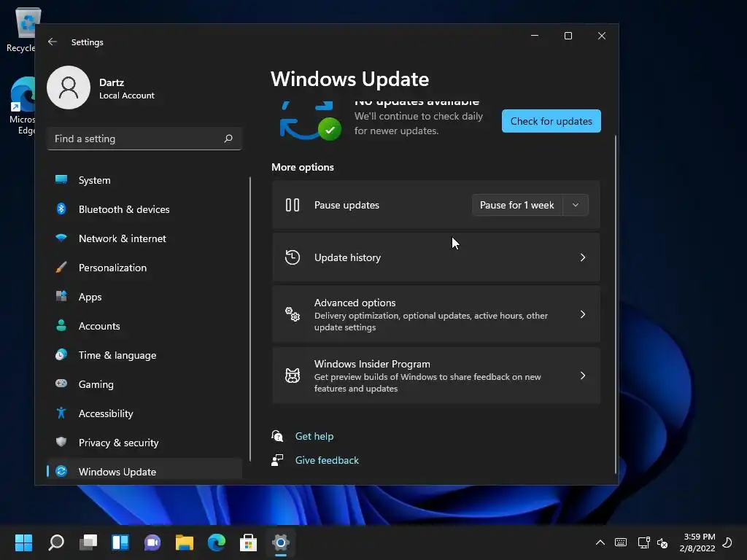Click the Microsoft Edge desktop shortcut
This screenshot has width=747, height=560.
pos(22,106)
